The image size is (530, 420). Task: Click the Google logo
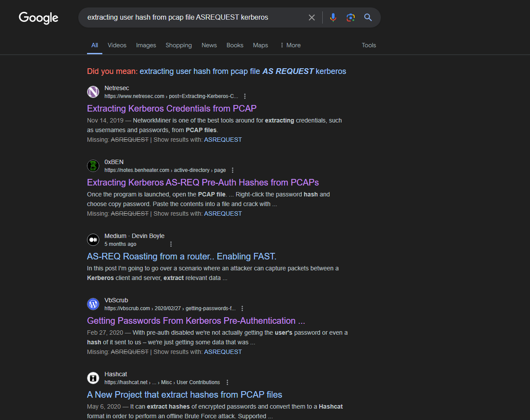click(38, 18)
